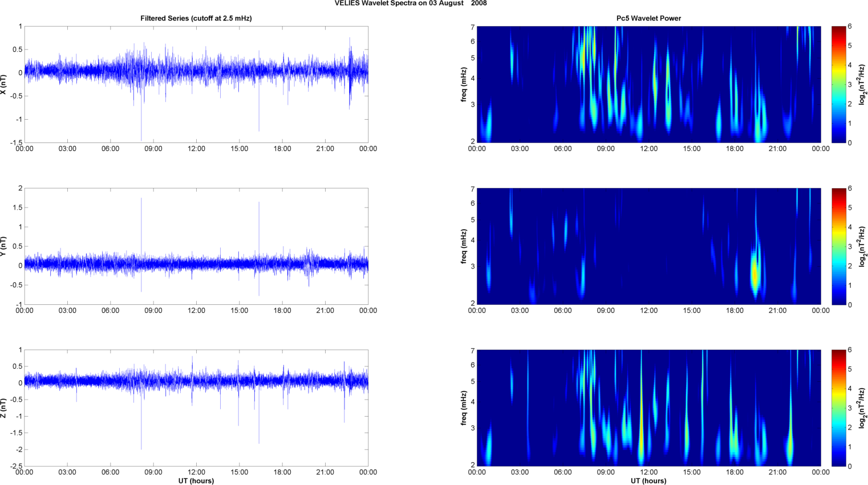Screen dimensions: 868x485
Task: Click inside the X component filtered series plot
Action: tap(196, 84)
